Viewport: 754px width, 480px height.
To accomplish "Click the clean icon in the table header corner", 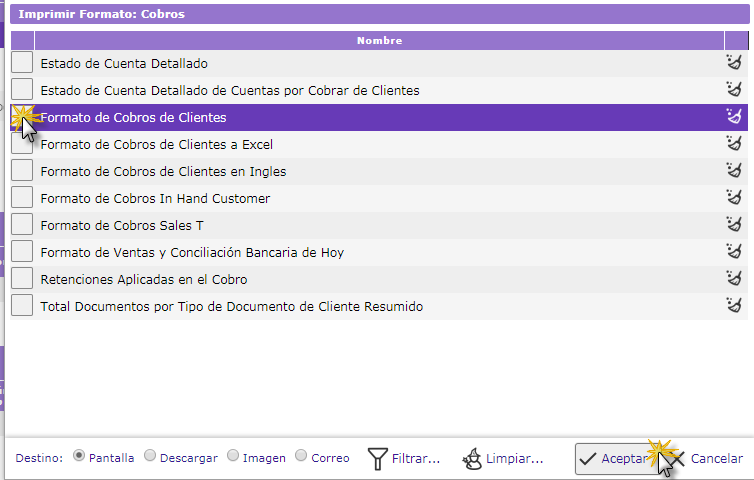I will tap(737, 41).
